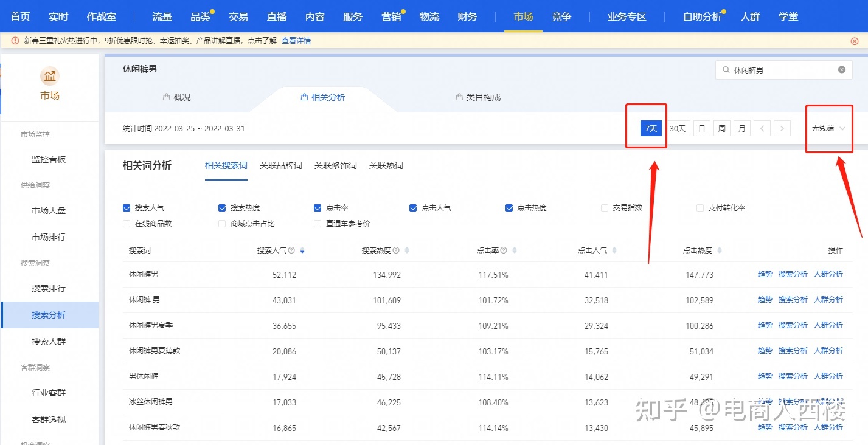Click the warning icon in notice banner
The width and height of the screenshot is (868, 445).
pyautogui.click(x=15, y=41)
